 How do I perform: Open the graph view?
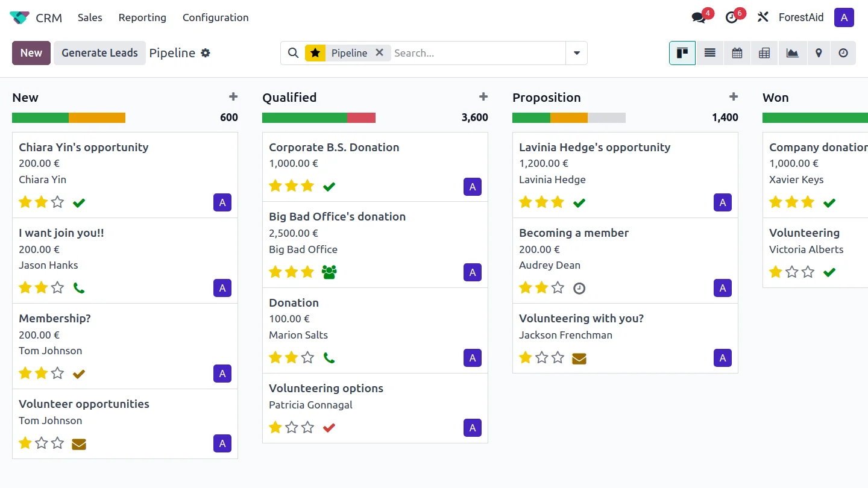tap(792, 53)
